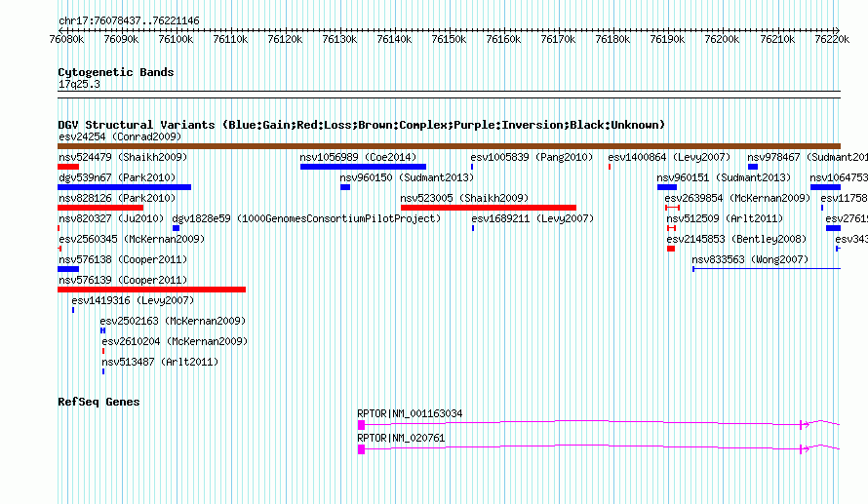This screenshot has height=504, width=868.
Task: Select the esv1419316 (Levy2007) label
Action: pos(133,300)
